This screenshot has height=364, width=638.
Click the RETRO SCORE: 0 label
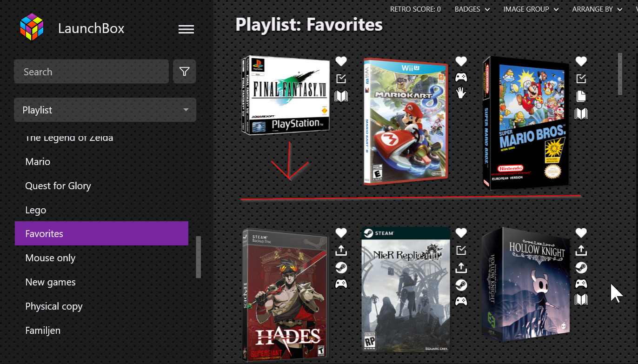415,9
